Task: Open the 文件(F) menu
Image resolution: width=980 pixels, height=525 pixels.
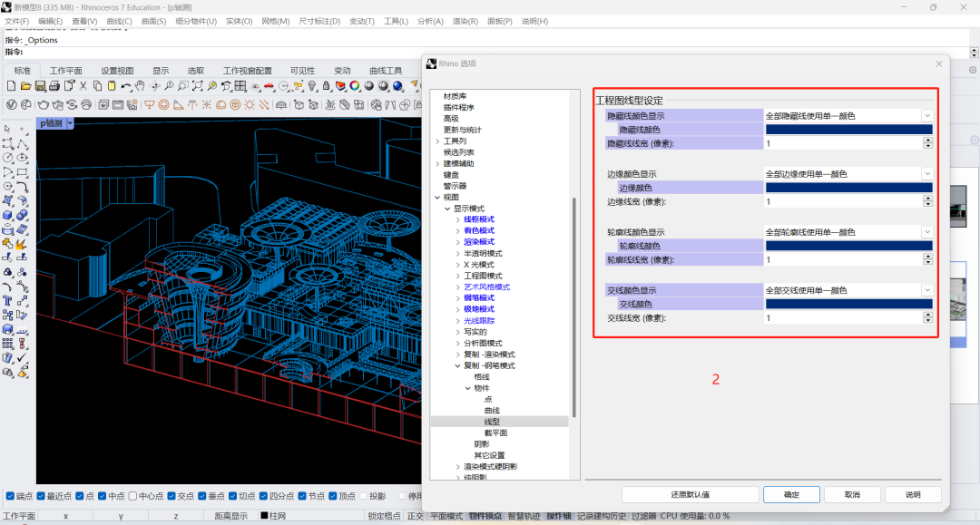Action: [x=17, y=21]
